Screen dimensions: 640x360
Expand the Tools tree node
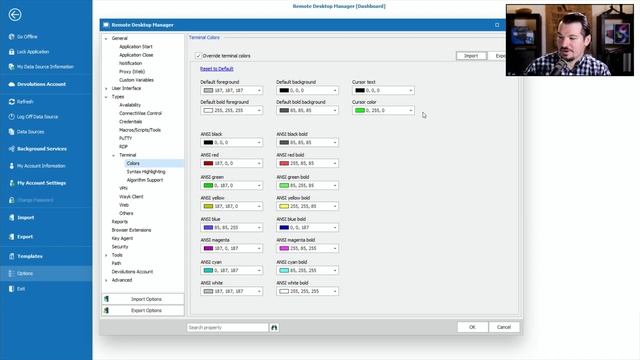click(x=106, y=256)
